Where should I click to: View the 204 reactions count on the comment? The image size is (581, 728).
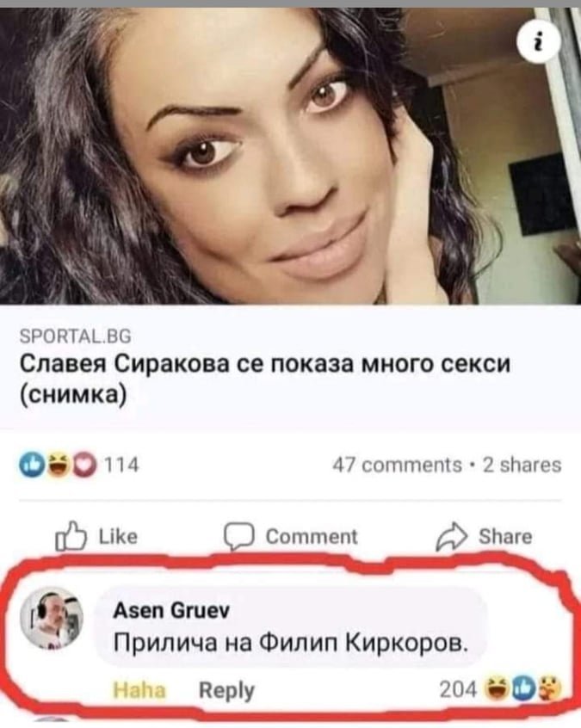[458, 690]
